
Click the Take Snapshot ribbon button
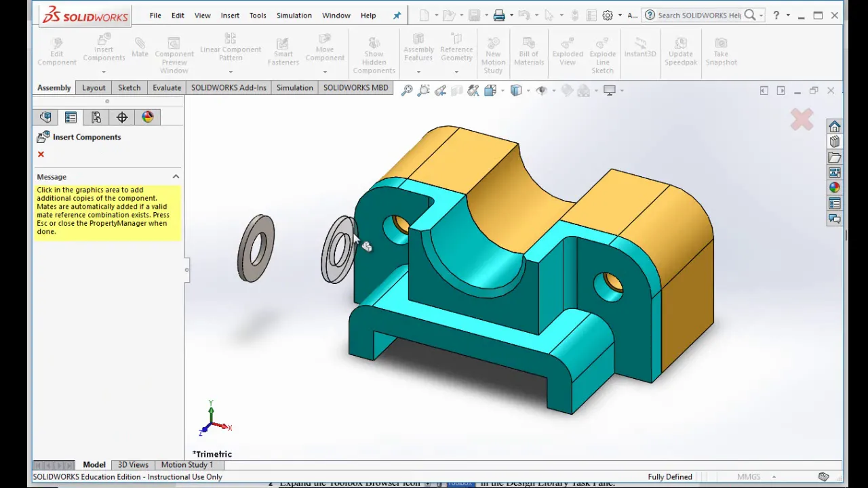pos(721,52)
